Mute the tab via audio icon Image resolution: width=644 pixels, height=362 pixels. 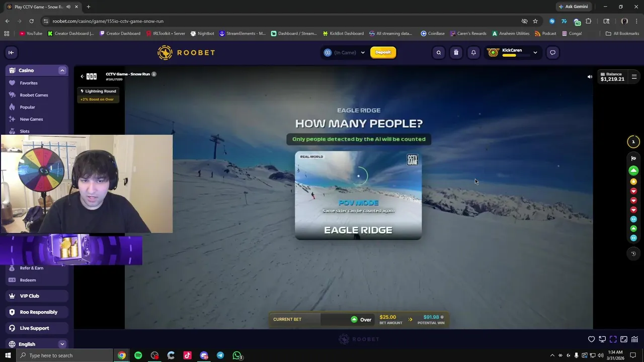point(68,7)
